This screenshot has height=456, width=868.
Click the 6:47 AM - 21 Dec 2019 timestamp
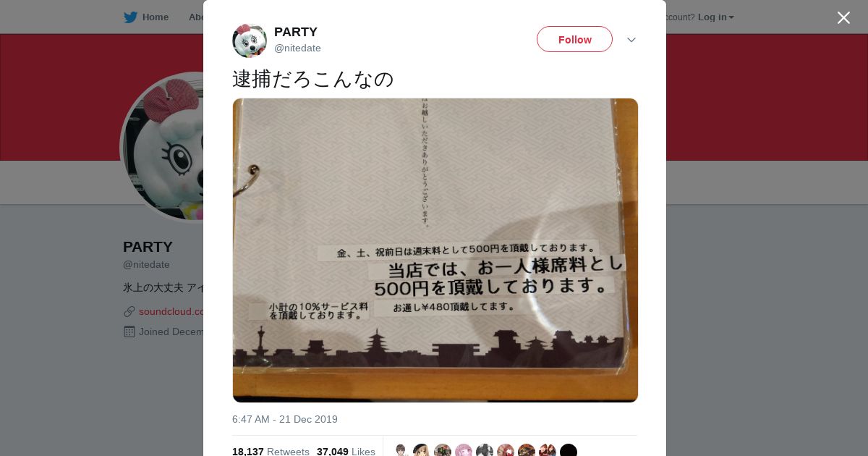(285, 419)
